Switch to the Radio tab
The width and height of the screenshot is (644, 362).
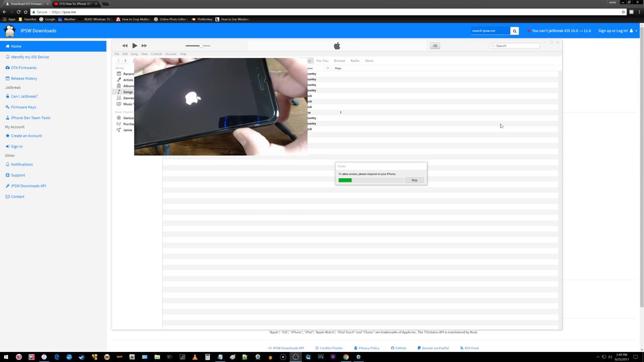pos(355,61)
